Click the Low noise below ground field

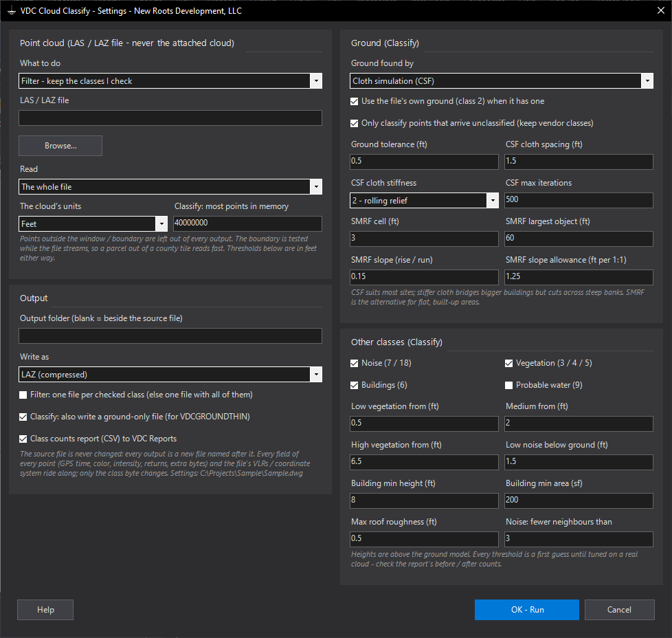pyautogui.click(x=579, y=462)
